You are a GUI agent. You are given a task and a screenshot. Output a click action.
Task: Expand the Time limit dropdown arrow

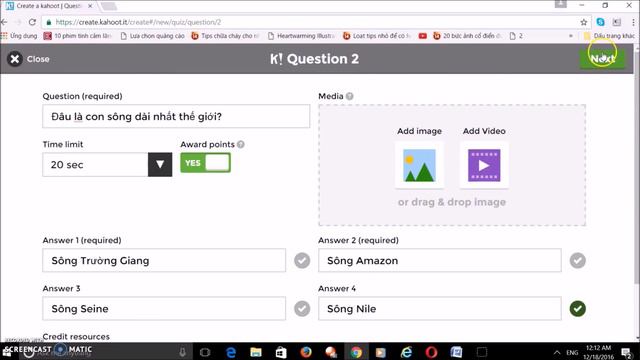coord(160,164)
